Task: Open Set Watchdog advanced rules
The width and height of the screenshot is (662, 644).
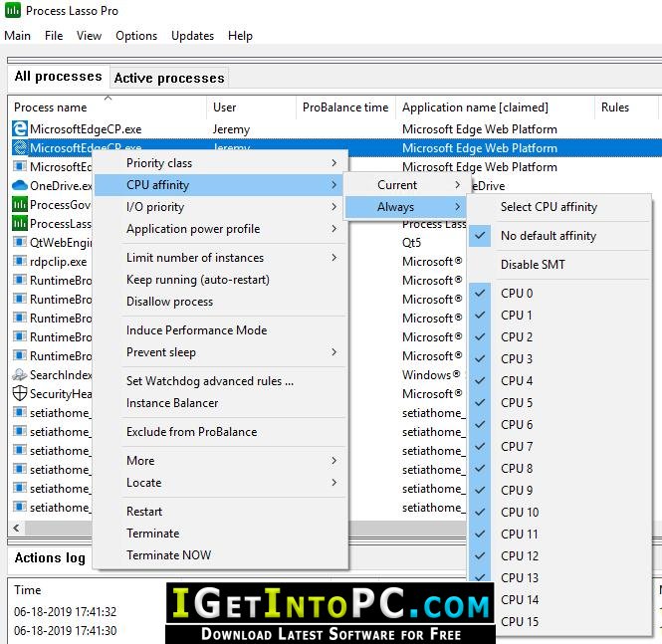Action: tap(220, 381)
